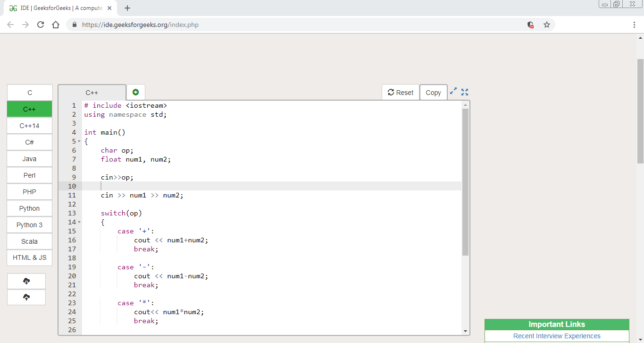Click the URL address bar field
644x343 pixels.
coord(302,25)
